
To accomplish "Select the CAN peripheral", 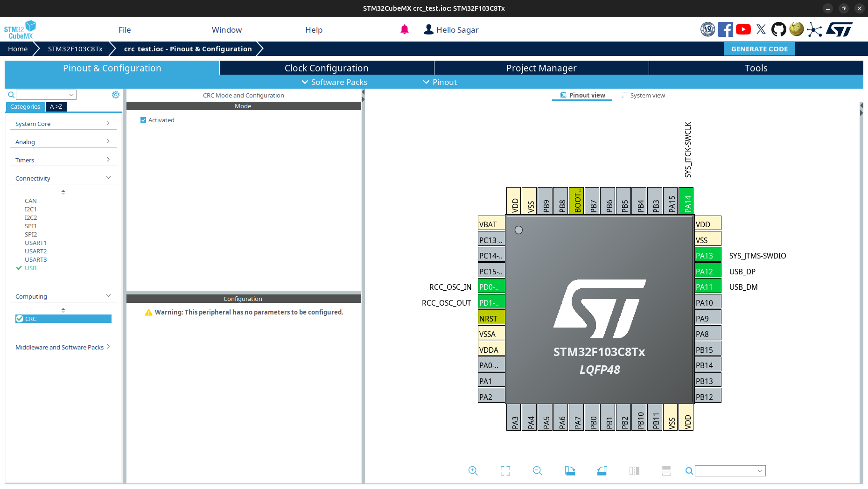I will (31, 201).
